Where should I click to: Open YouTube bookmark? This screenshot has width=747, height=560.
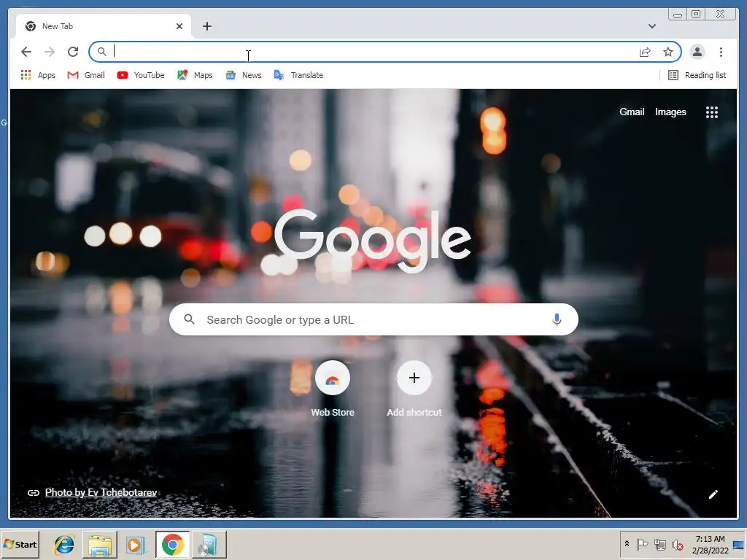click(x=141, y=75)
